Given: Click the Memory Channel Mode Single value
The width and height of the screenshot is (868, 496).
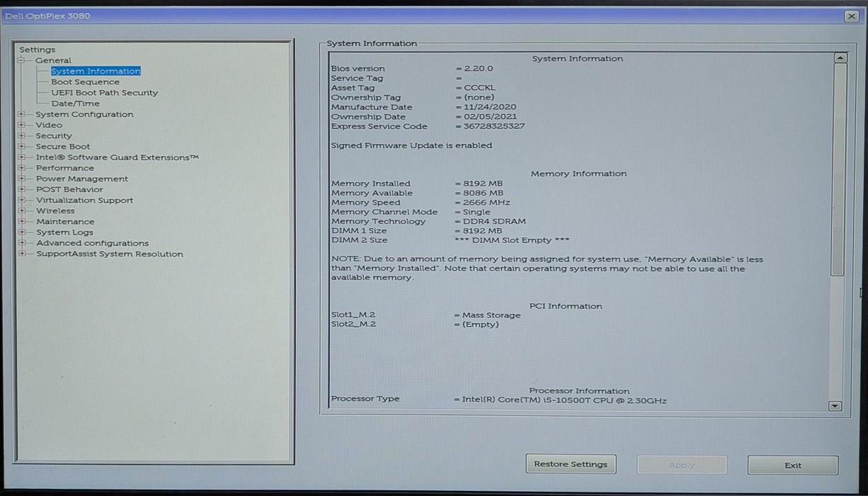Looking at the screenshot, I should click(477, 212).
